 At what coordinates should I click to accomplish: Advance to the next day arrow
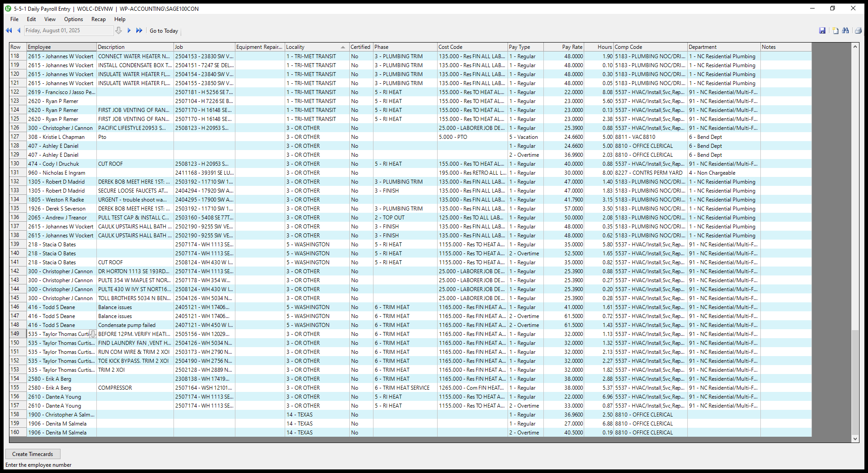coord(129,30)
